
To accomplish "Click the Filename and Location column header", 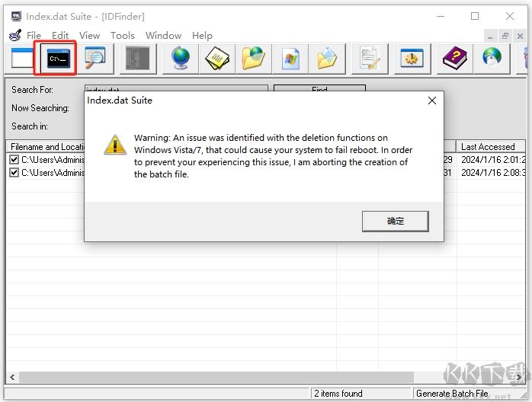I will click(x=46, y=147).
